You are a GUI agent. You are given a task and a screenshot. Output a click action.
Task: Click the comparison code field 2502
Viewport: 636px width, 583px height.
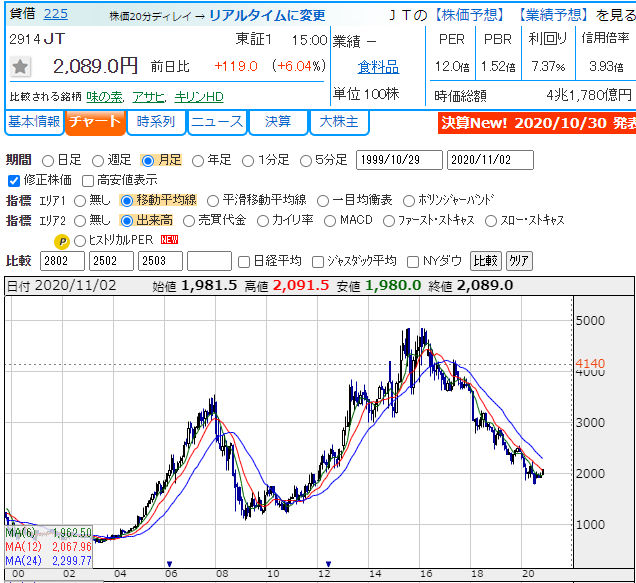tap(111, 261)
